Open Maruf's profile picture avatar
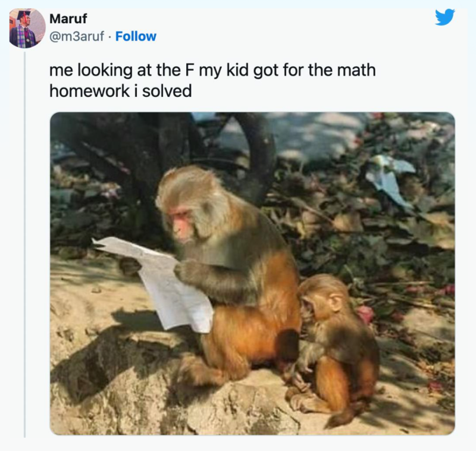Viewport: 476px width, 451px height. coord(27,28)
